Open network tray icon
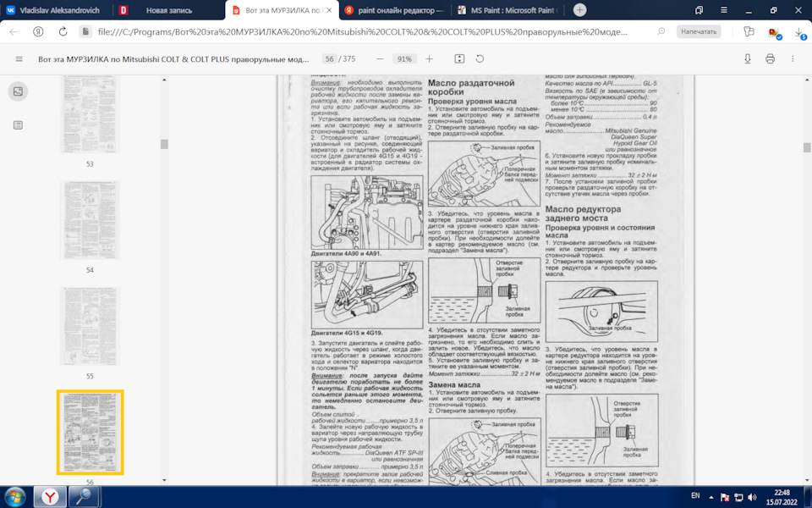This screenshot has height=508, width=812. pyautogui.click(x=738, y=498)
